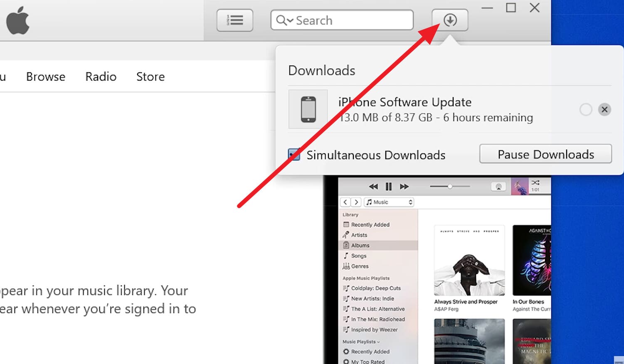Viewport: 624px width, 364px height.
Task: Click the Apple logo in the top corner
Action: (17, 20)
